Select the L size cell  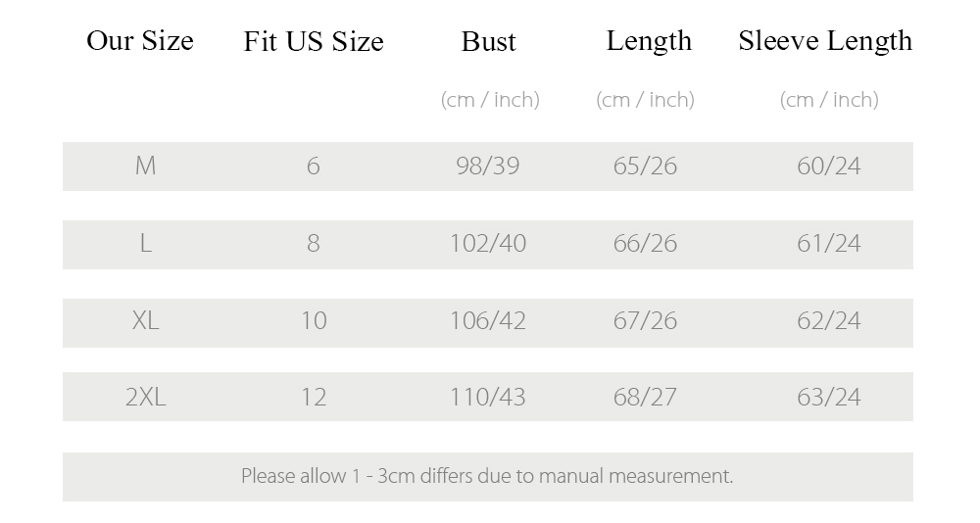pos(146,244)
